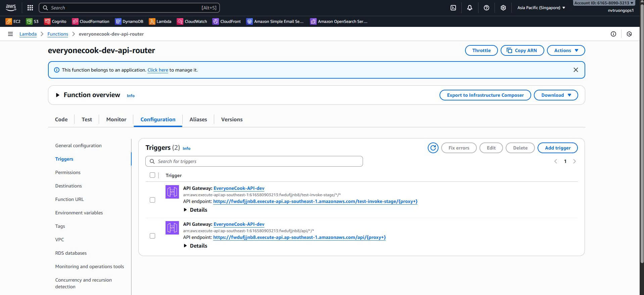Focus the Search for triggers field
Image resolution: width=644 pixels, height=295 pixels.
[x=254, y=161]
